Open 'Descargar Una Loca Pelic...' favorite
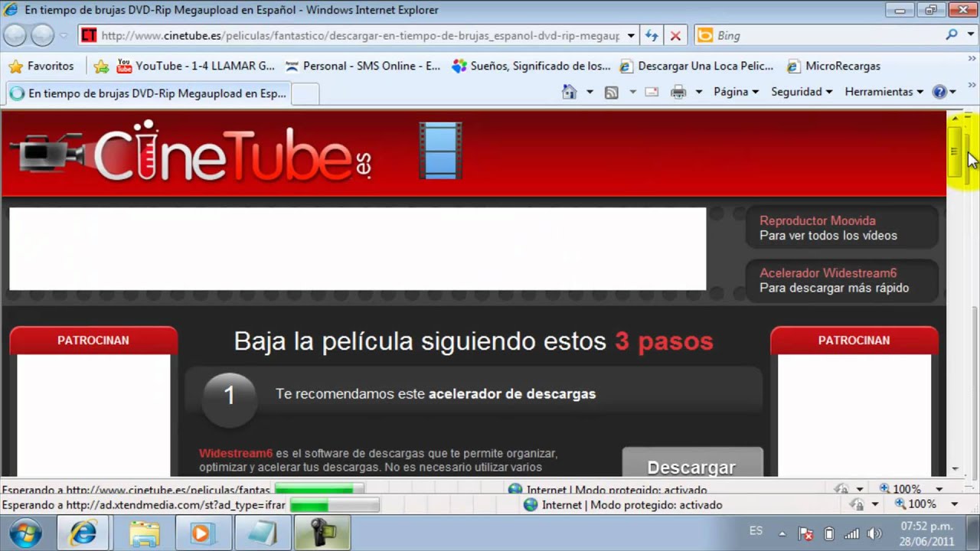Image resolution: width=980 pixels, height=551 pixels. (x=697, y=67)
